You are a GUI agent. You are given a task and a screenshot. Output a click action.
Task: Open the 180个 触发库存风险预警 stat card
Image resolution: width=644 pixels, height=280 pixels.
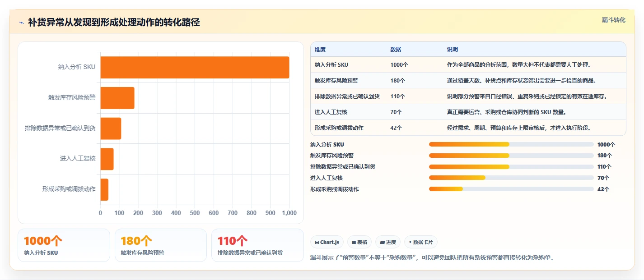click(160, 245)
